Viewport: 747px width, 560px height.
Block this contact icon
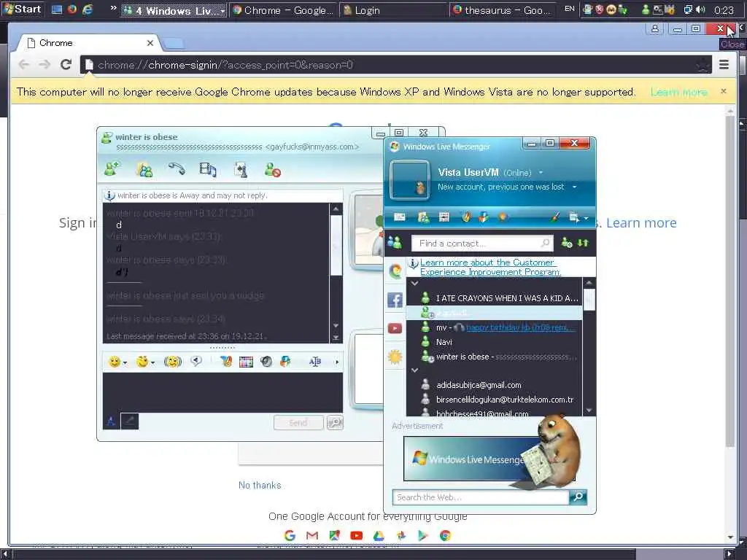[273, 169]
